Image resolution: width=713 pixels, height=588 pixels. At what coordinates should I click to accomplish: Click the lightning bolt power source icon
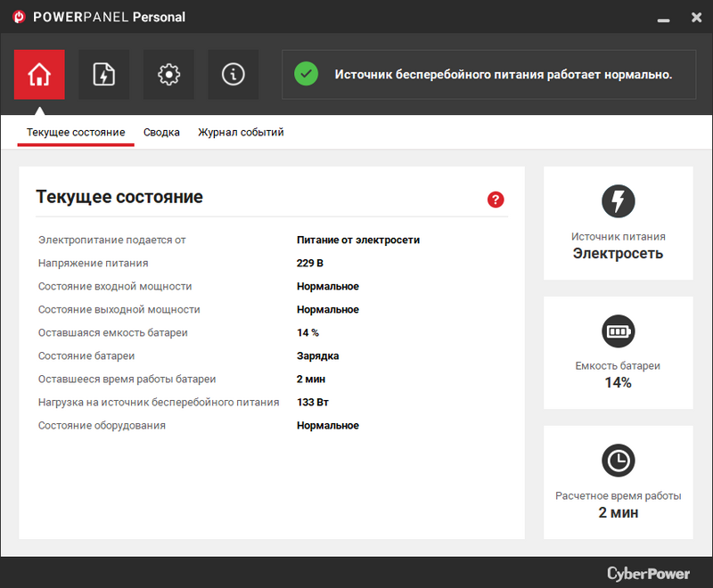pyautogui.click(x=619, y=201)
